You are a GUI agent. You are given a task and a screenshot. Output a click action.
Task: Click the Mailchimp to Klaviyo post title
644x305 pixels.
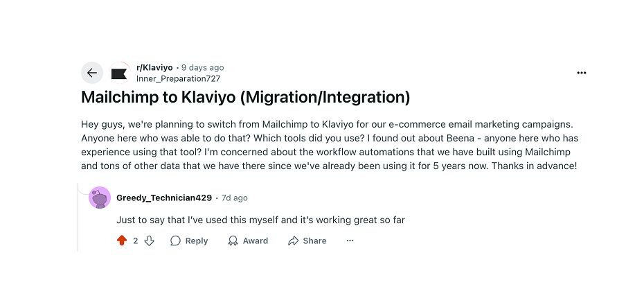click(246, 97)
